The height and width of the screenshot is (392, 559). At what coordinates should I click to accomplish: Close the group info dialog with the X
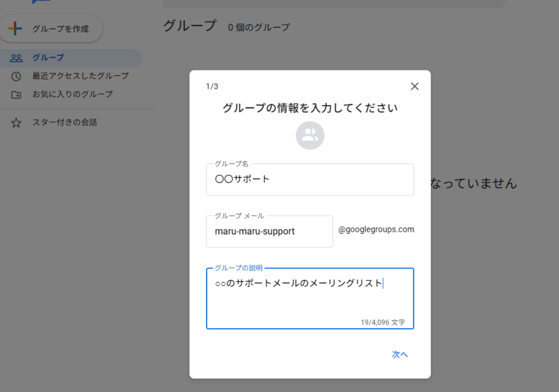415,86
